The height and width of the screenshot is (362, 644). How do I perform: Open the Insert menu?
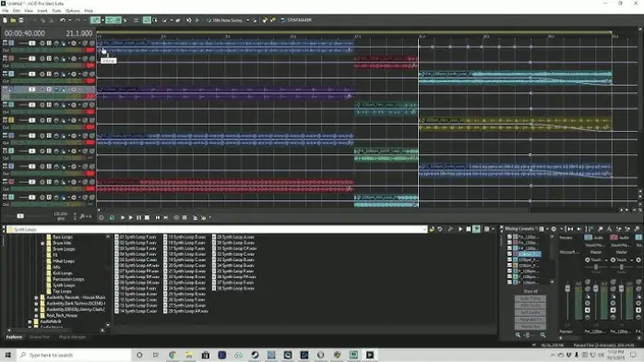(x=42, y=11)
